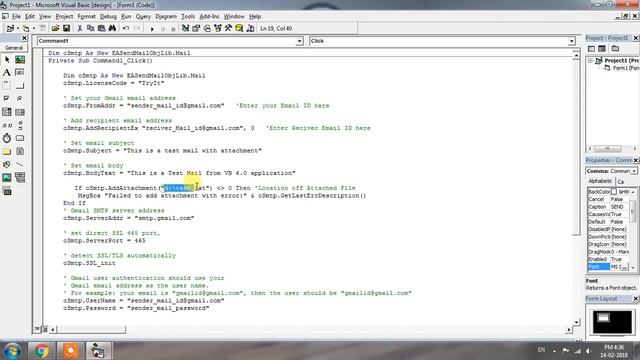The image size is (640, 360).
Task: Open the Project menu
Action: coord(64,16)
